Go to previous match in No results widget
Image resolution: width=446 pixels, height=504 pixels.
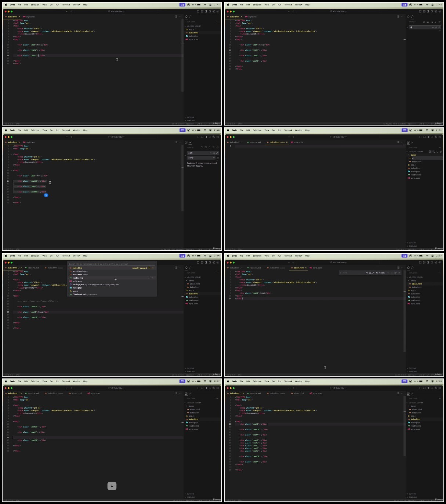[388, 273]
